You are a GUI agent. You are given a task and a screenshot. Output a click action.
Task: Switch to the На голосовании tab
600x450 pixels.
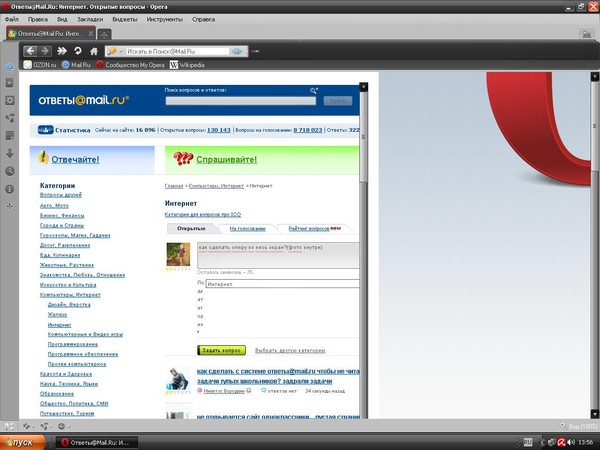[248, 228]
